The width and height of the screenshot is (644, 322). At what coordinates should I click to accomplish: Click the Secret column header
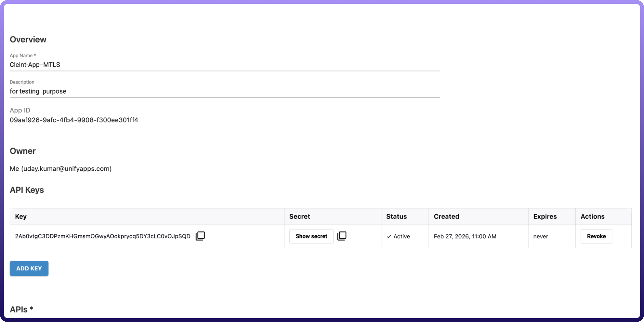(300, 216)
